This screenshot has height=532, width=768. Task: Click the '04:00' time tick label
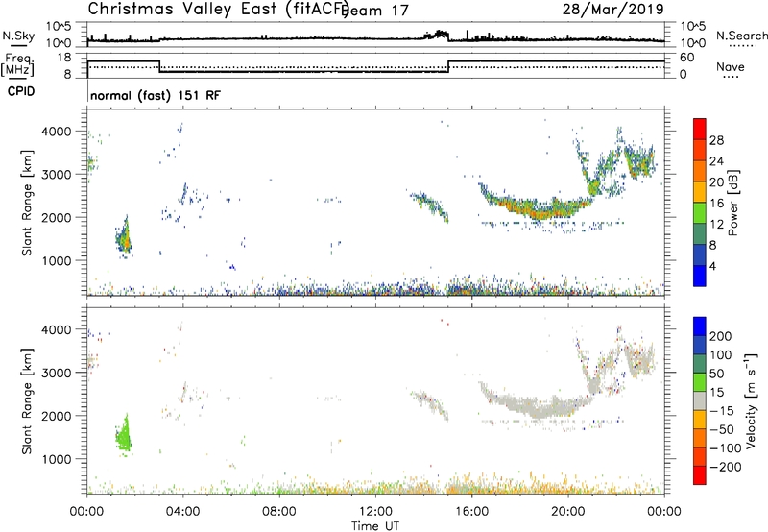(182, 512)
